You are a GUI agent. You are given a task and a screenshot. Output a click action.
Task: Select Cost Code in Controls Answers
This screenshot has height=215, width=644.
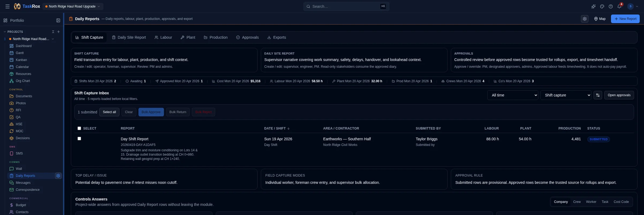click(x=621, y=202)
